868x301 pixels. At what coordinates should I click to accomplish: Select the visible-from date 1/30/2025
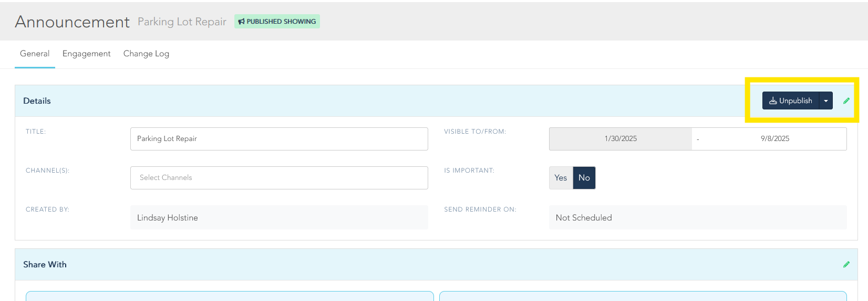click(620, 139)
